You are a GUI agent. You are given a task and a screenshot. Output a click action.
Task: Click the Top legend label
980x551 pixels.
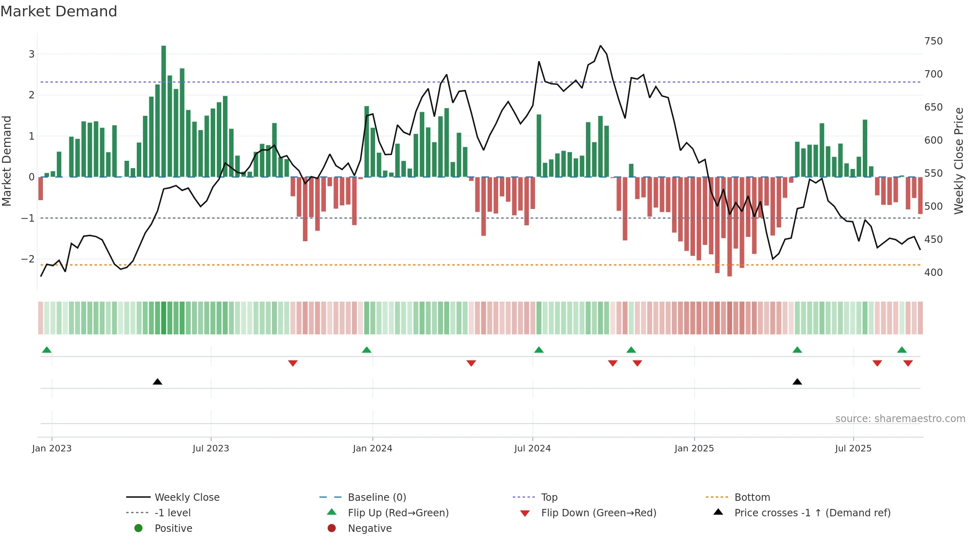(x=549, y=498)
